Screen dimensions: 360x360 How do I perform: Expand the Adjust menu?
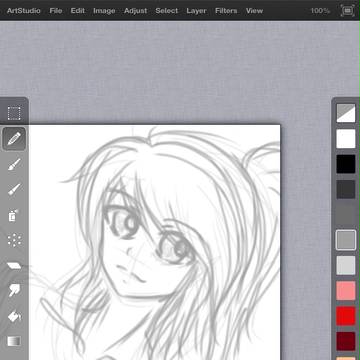click(135, 11)
